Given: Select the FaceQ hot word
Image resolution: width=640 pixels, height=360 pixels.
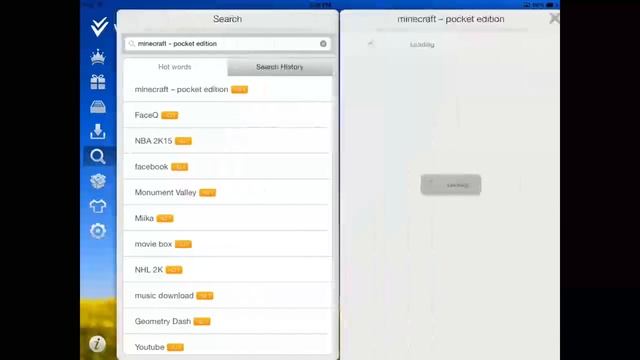Looking at the screenshot, I should click(227, 115).
